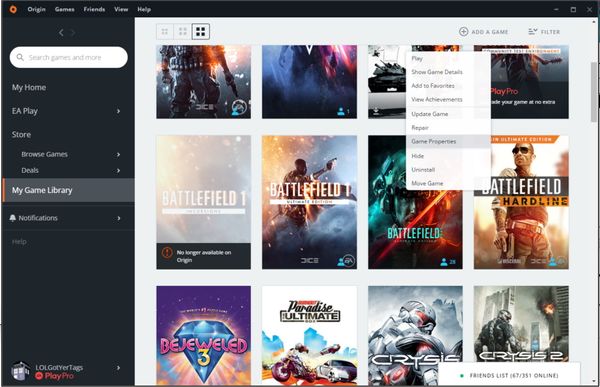Select View Achievements option
The image size is (600, 387).
(x=448, y=100)
